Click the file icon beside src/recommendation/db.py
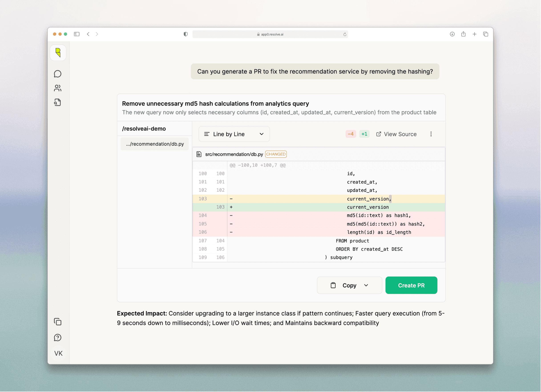541x392 pixels. coord(199,154)
